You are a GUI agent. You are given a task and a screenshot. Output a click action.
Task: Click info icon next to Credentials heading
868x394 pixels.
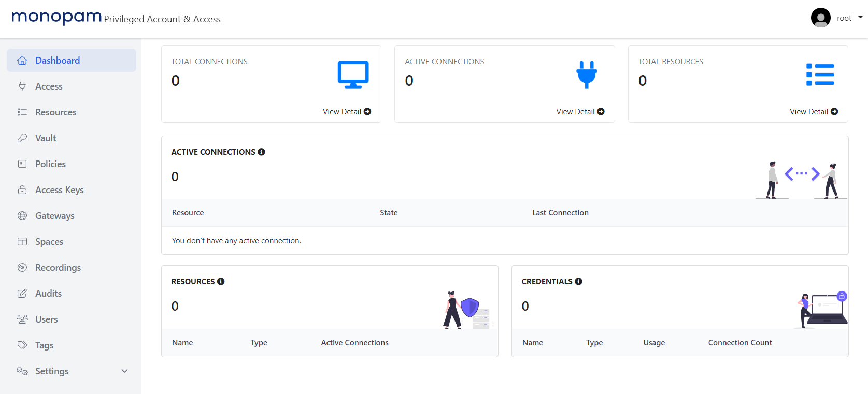tap(579, 281)
